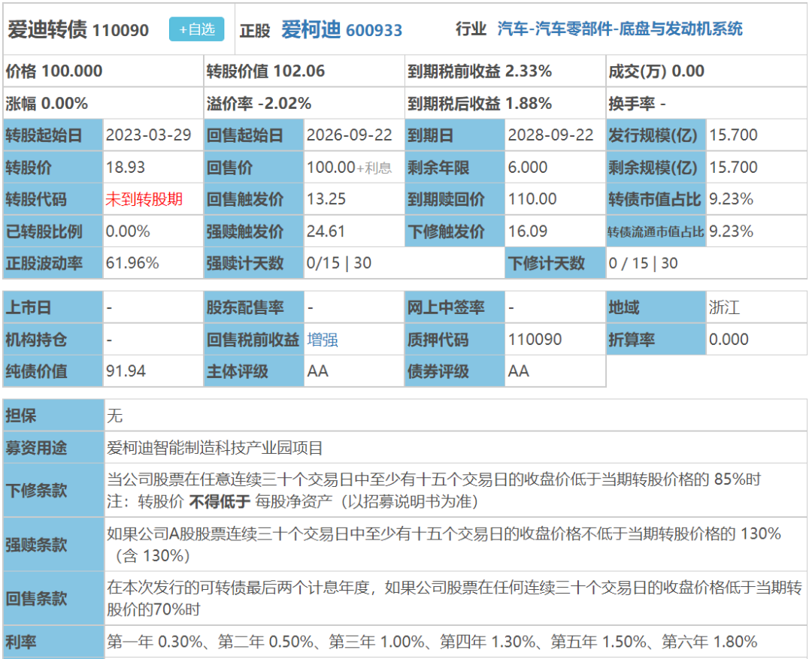Select the coupon rates text starting 第一年 0.30%
Screen dimensions: 812x659
click(x=432, y=642)
